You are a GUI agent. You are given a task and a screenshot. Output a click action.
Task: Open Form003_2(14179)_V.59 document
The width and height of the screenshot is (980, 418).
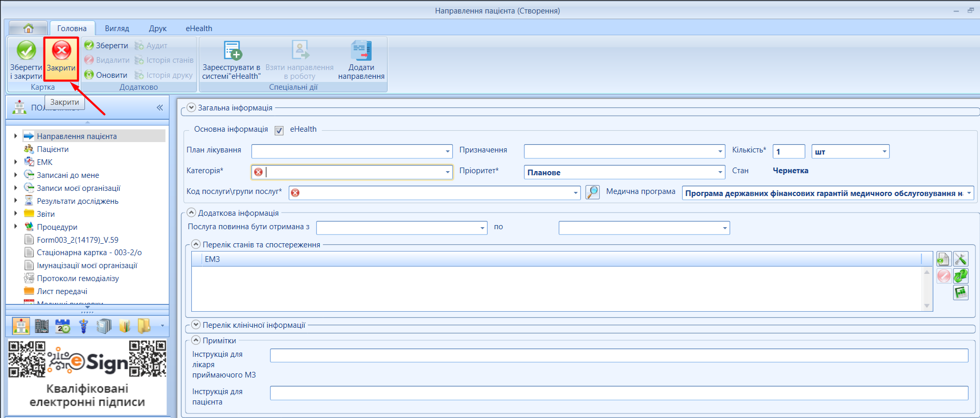pyautogui.click(x=77, y=240)
